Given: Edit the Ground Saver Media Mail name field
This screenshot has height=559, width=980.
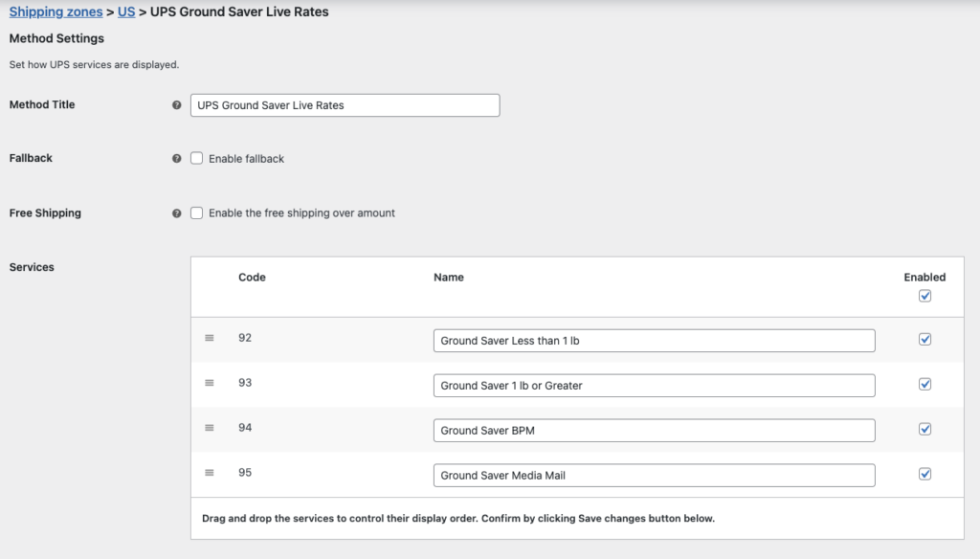Looking at the screenshot, I should [655, 475].
